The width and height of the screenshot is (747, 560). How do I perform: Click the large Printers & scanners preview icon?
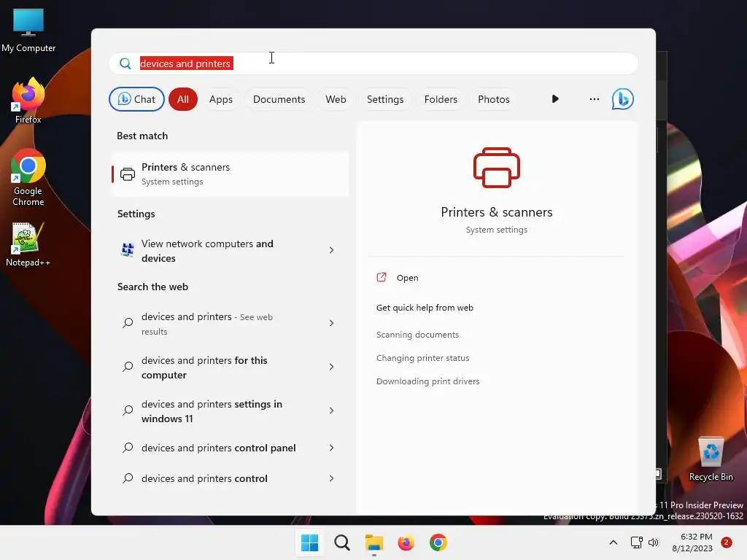[x=496, y=168]
